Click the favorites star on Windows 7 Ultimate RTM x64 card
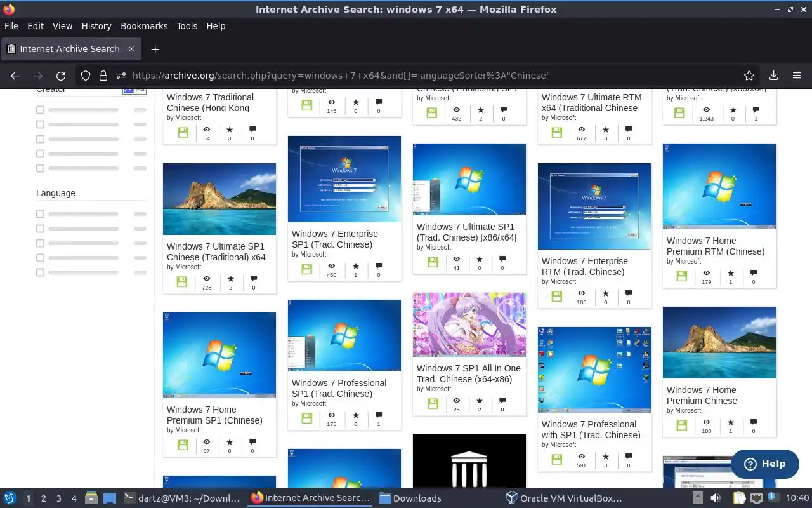The image size is (812, 508). (606, 130)
